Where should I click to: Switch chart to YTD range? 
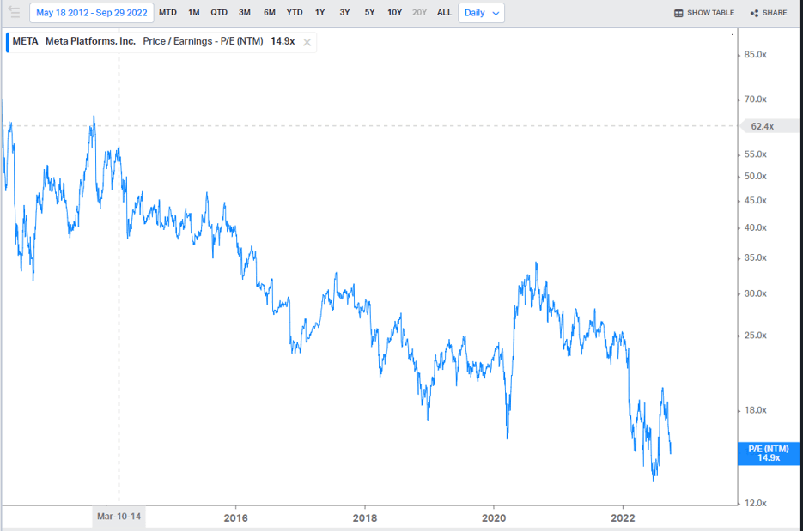point(295,13)
